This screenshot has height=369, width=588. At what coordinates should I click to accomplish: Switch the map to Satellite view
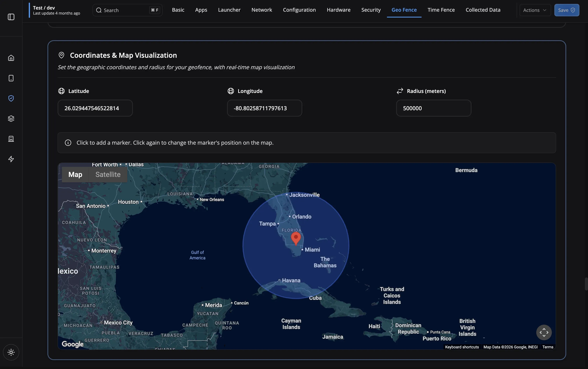108,174
